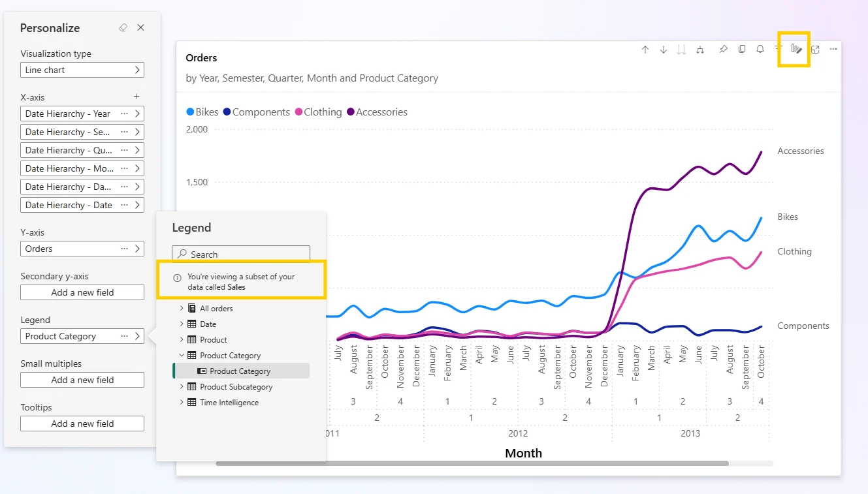Click the Legend search box
Screen dimensions: 868x494
point(241,254)
